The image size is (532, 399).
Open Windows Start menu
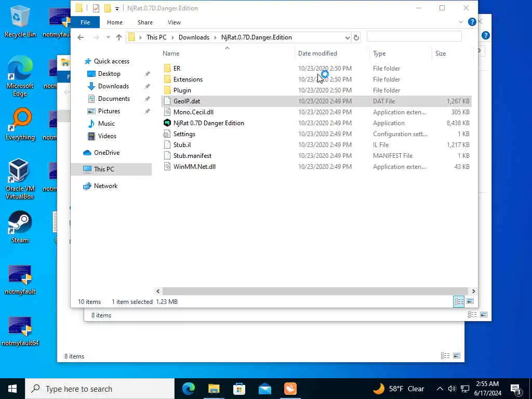coord(12,389)
